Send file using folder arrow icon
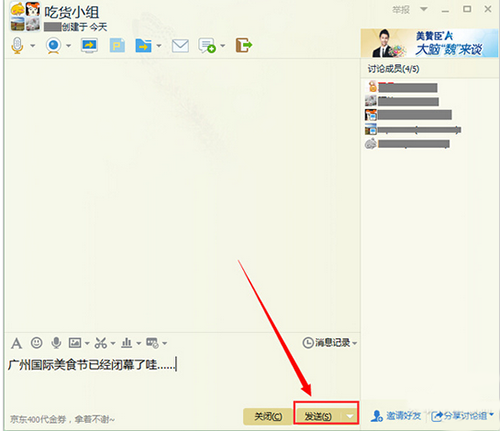 click(x=144, y=45)
